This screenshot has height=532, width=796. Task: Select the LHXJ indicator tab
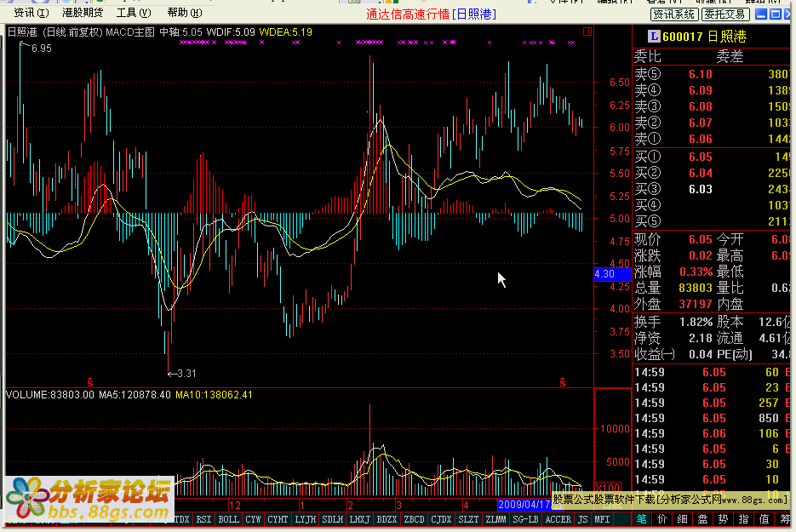(x=359, y=519)
